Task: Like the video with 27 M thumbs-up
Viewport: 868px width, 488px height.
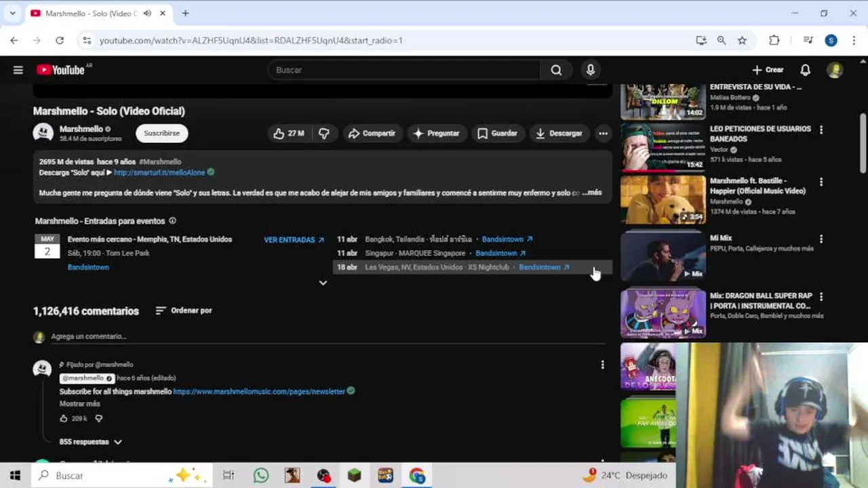Action: 288,134
